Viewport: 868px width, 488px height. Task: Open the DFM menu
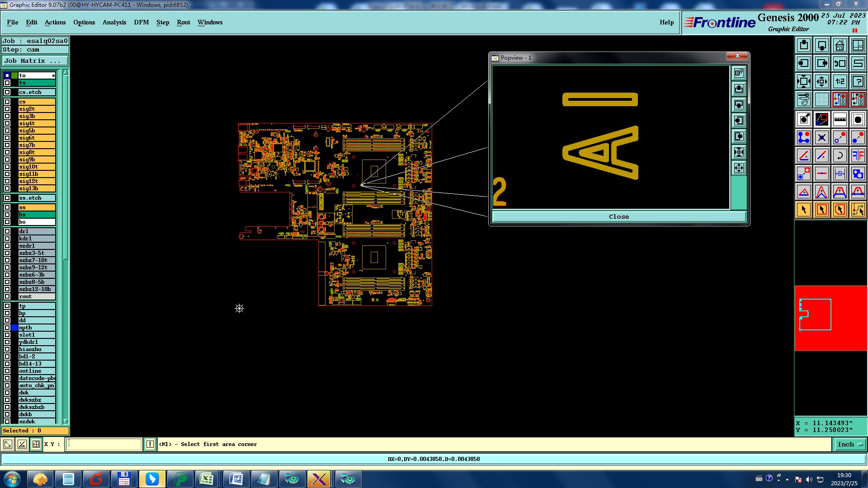tap(141, 22)
